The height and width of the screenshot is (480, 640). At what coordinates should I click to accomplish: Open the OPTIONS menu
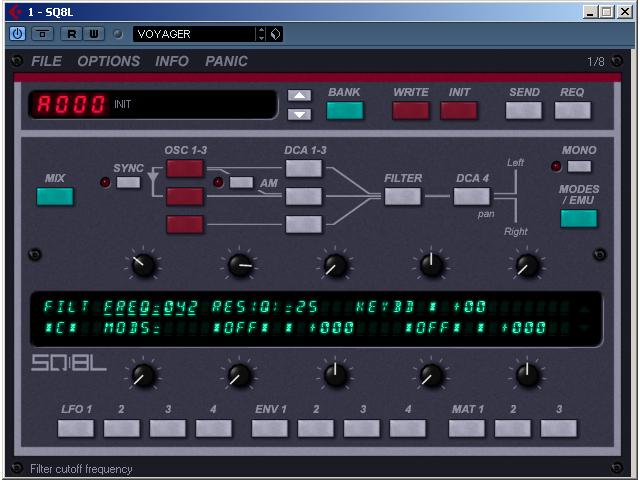point(109,61)
